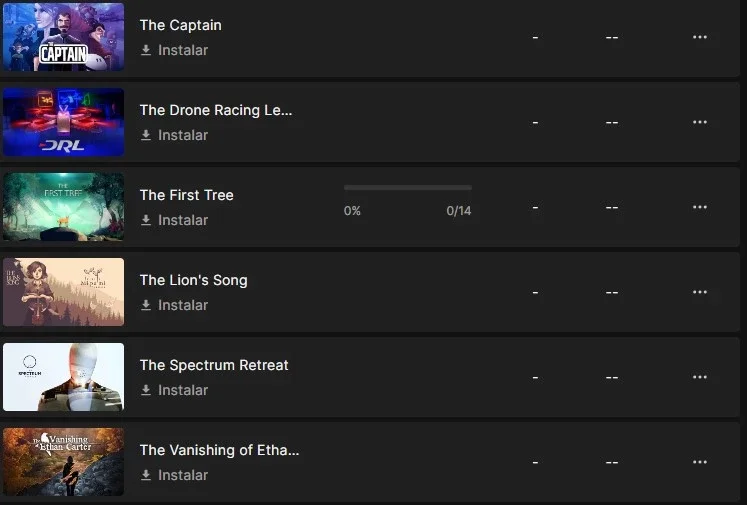Image resolution: width=747 pixels, height=505 pixels.
Task: Click the download icon under The Captain
Action: pos(146,50)
